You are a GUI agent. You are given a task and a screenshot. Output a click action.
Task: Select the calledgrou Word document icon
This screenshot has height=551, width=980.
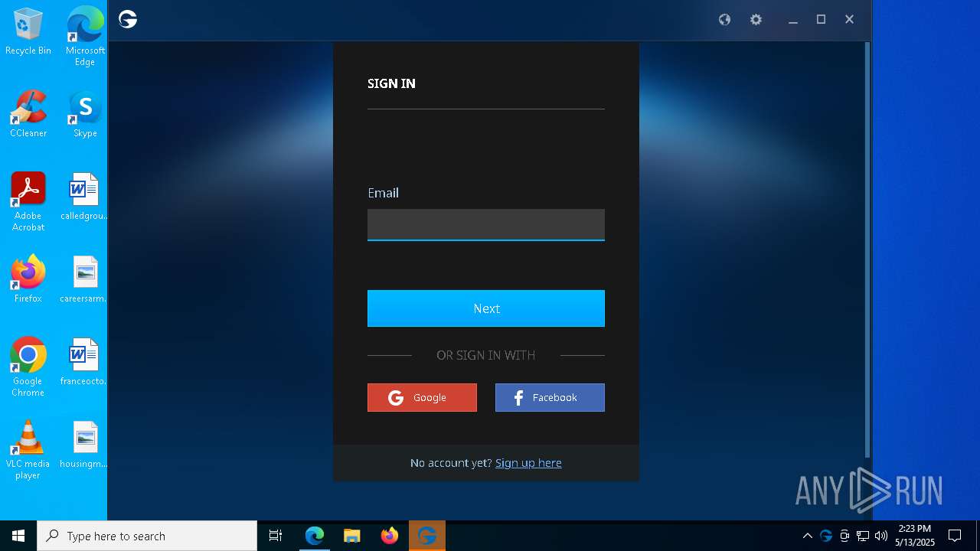pos(83,197)
